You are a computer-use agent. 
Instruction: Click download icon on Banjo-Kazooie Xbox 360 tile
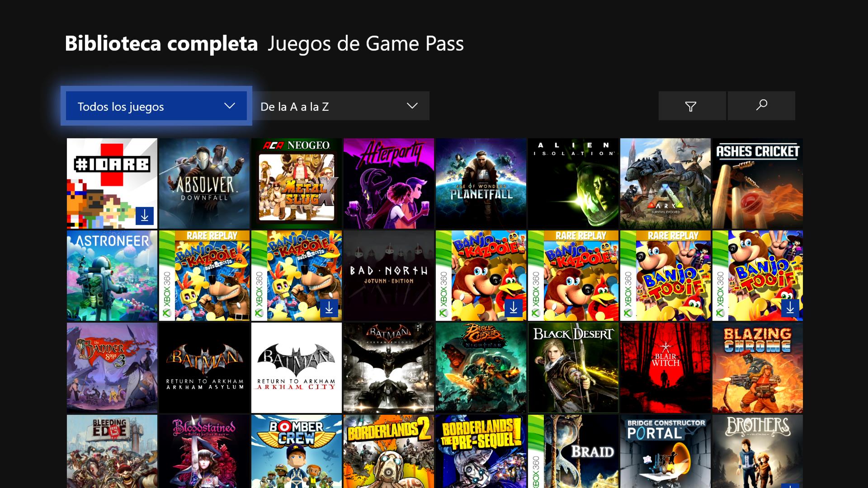tap(514, 309)
